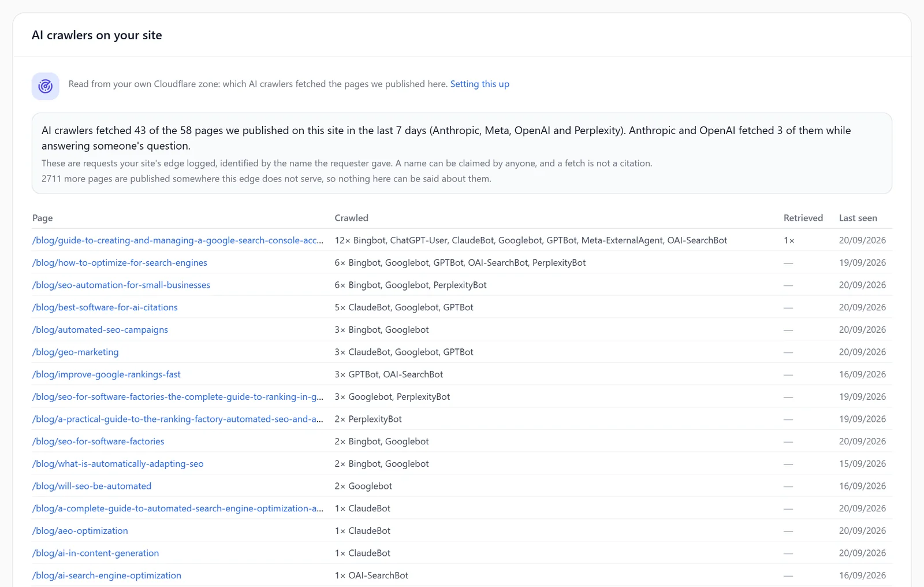Viewport: 924px width, 587px height.
Task: Click the "Crawled" column header
Action: coord(351,218)
